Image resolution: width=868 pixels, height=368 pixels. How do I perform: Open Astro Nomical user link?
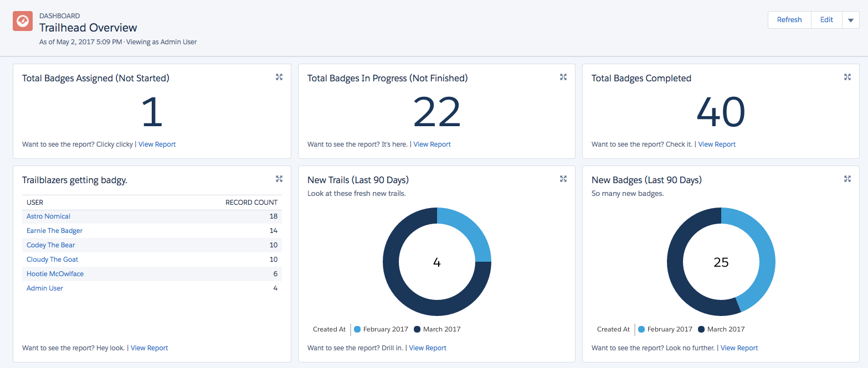48,216
